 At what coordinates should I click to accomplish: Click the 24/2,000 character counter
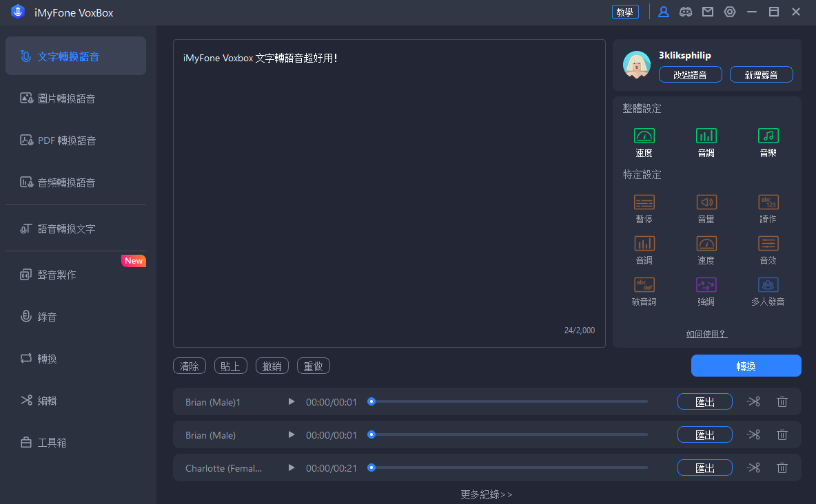pos(579,330)
